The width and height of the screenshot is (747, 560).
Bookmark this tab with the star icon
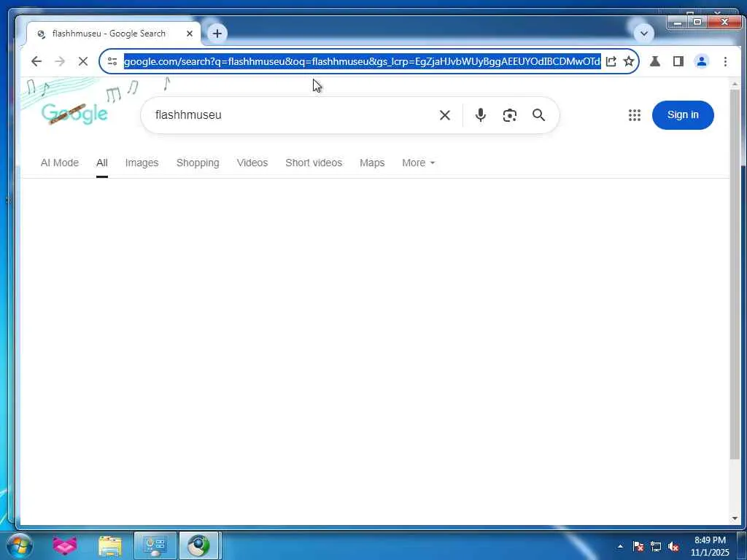coord(629,61)
